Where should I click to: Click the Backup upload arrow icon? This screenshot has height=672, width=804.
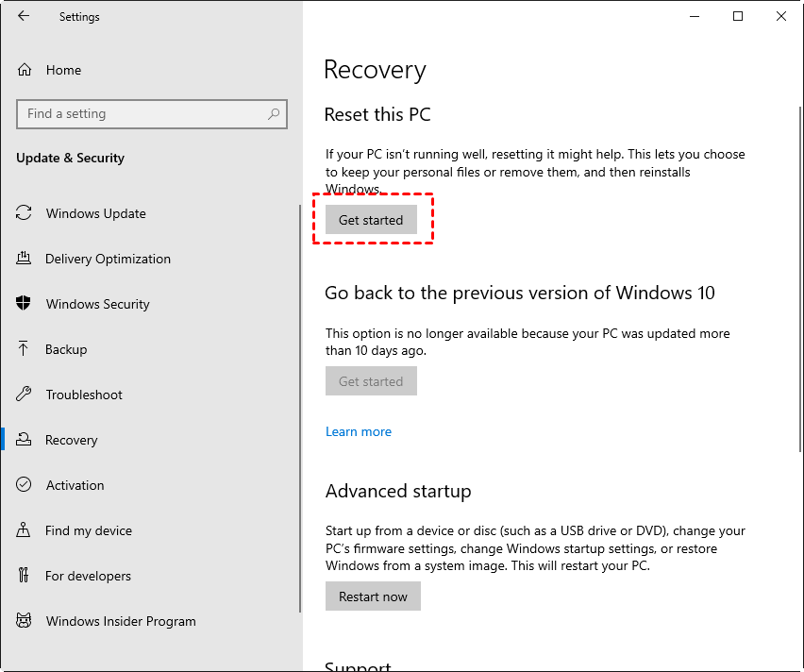pyautogui.click(x=25, y=349)
